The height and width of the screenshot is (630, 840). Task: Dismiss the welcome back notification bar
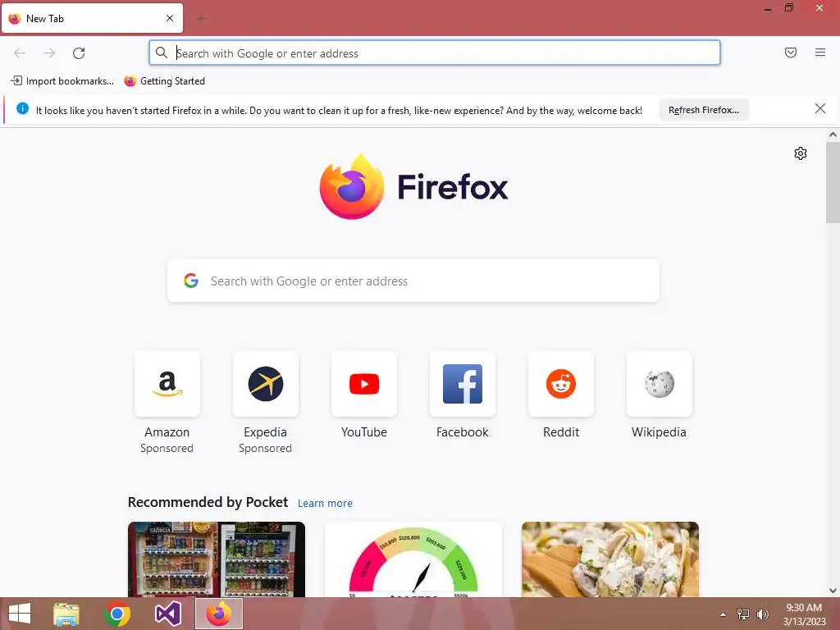819,109
